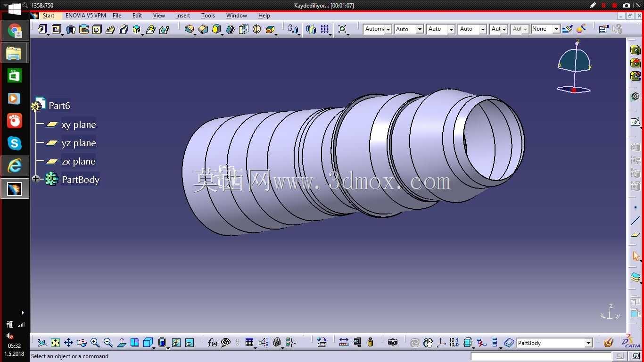Viewport: 644px width, 362px height.
Task: Select the Groove tool
Action: [84, 29]
